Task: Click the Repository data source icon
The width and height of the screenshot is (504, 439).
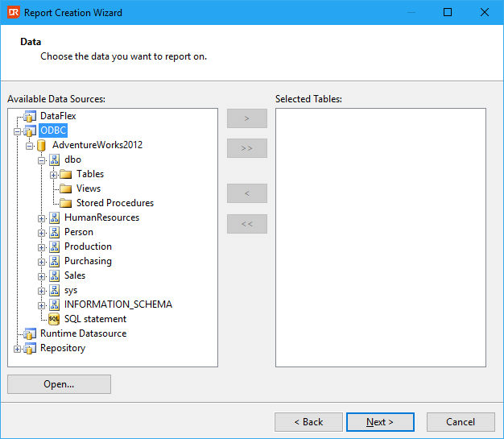Action: [30, 348]
